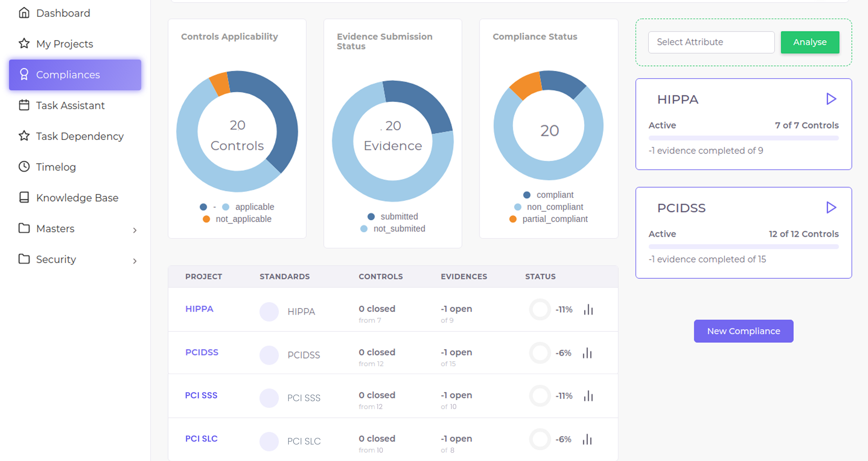
Task: Click the My Projects star icon
Action: tap(24, 44)
